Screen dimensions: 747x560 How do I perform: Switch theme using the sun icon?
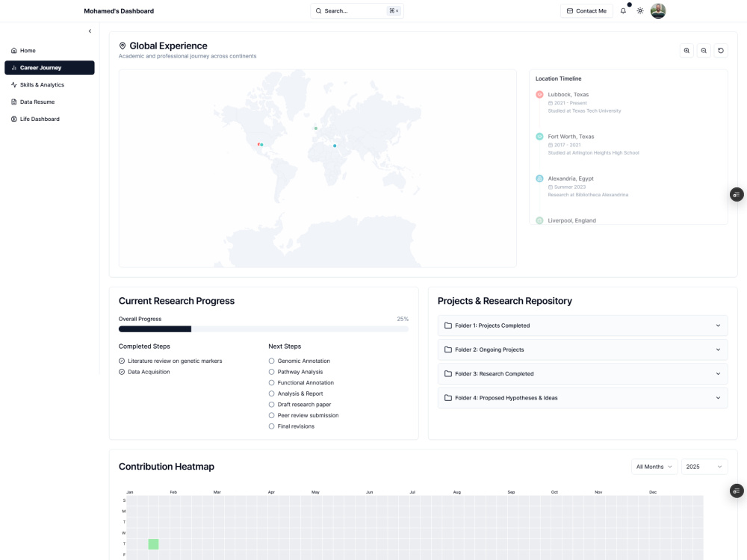click(x=641, y=11)
